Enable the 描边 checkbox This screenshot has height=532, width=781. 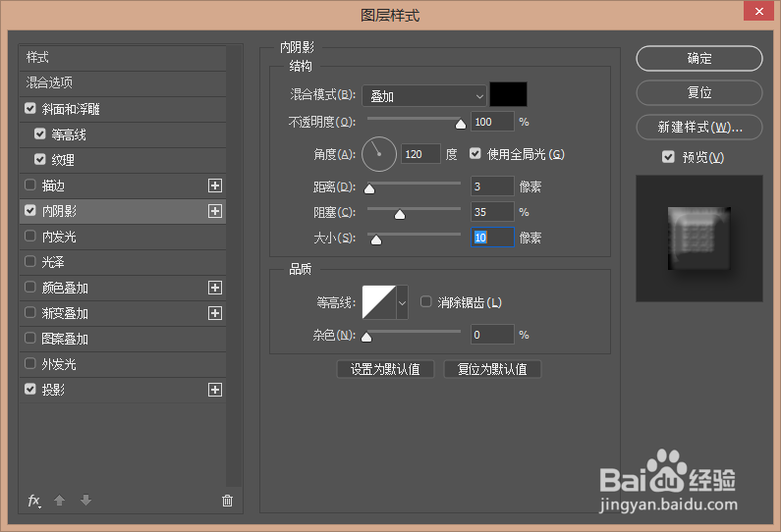point(30,186)
